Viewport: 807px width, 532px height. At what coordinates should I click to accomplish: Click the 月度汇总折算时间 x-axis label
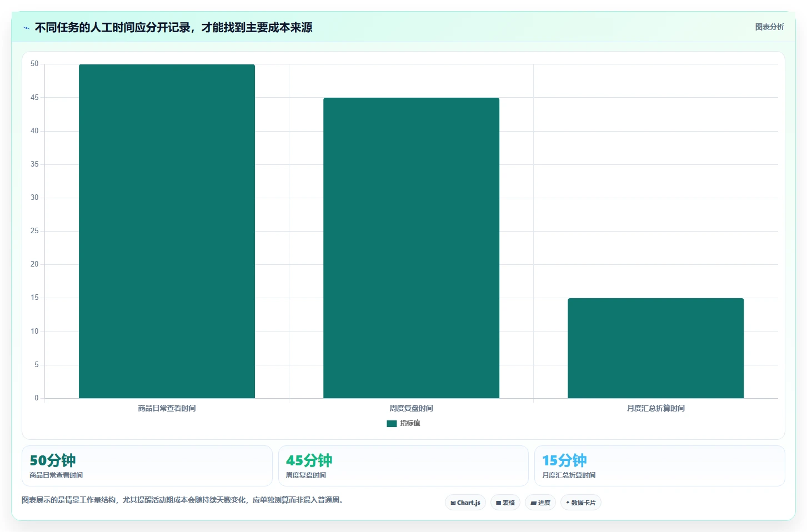tap(655, 408)
